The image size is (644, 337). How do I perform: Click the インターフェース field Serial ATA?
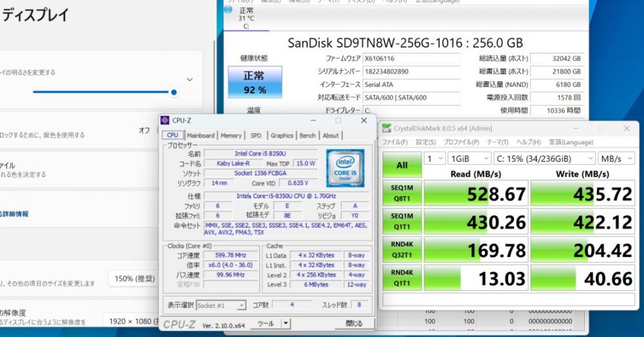411,84
